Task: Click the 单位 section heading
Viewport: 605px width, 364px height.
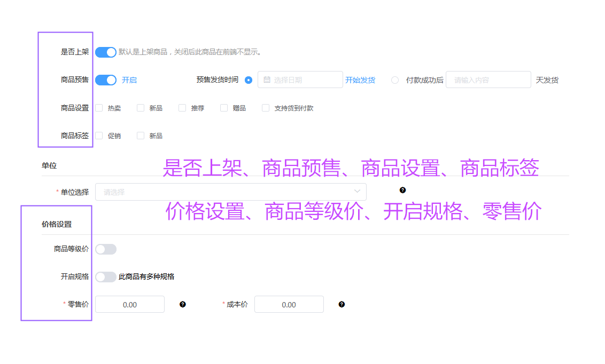Action: [x=49, y=165]
